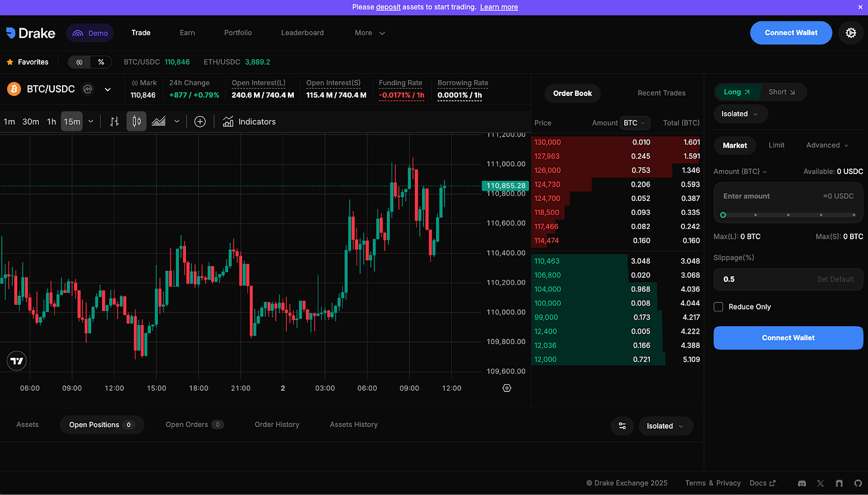Switch favorites display to price mode
This screenshot has height=495, width=868.
[x=79, y=62]
